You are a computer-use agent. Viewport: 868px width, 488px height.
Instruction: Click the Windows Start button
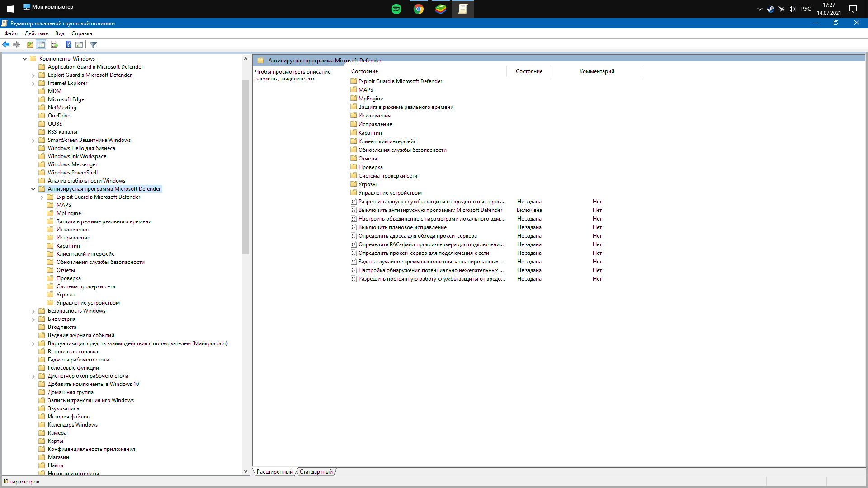[x=11, y=9]
